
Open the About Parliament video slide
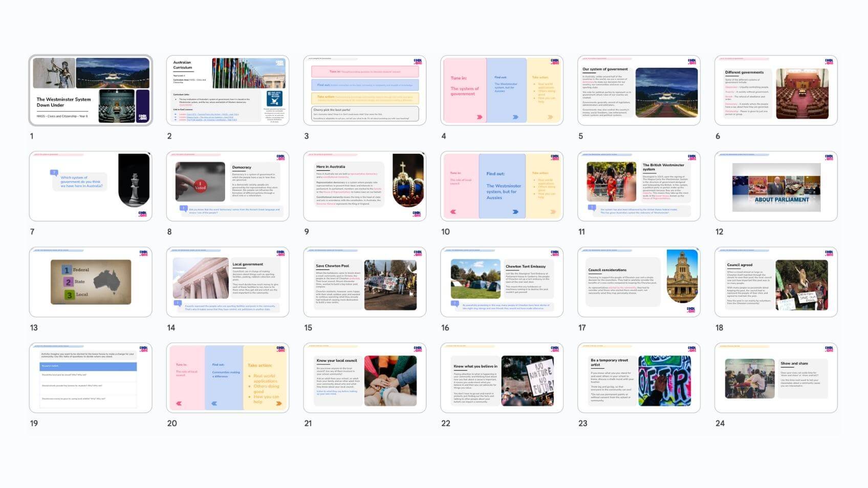[x=776, y=186]
